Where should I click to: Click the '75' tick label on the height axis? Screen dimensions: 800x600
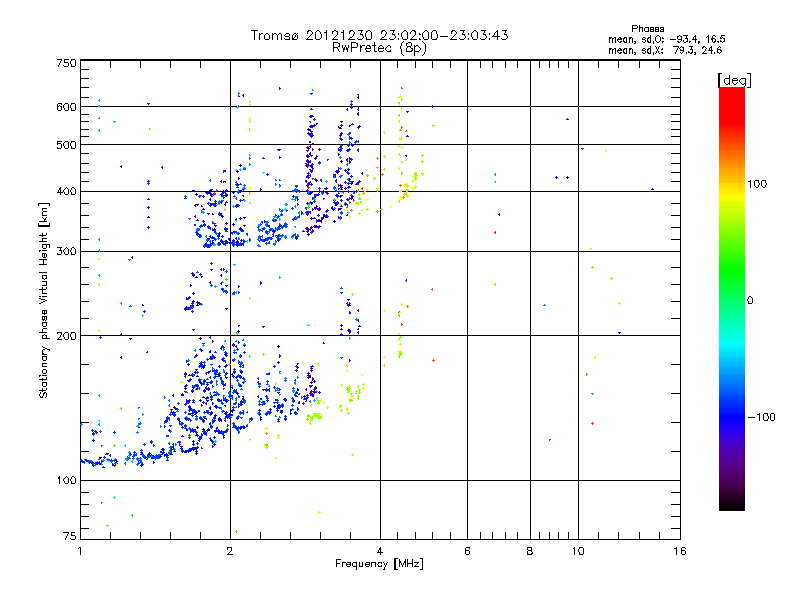point(70,536)
